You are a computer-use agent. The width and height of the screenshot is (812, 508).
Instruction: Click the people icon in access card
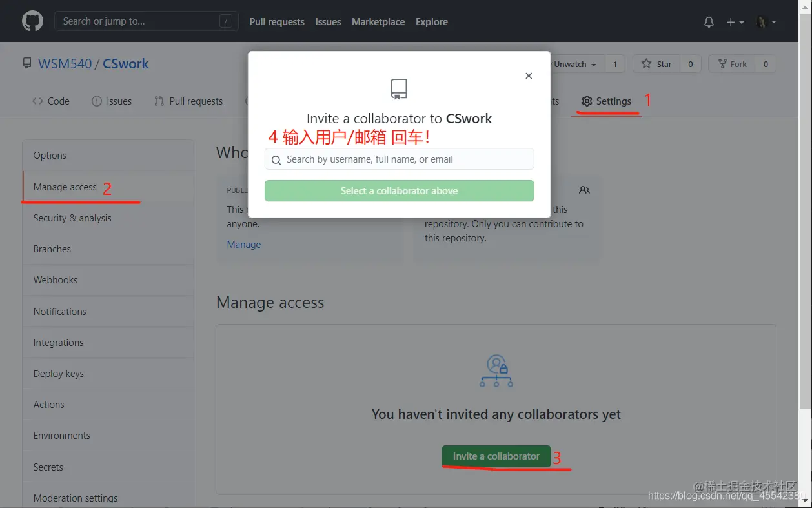[584, 190]
